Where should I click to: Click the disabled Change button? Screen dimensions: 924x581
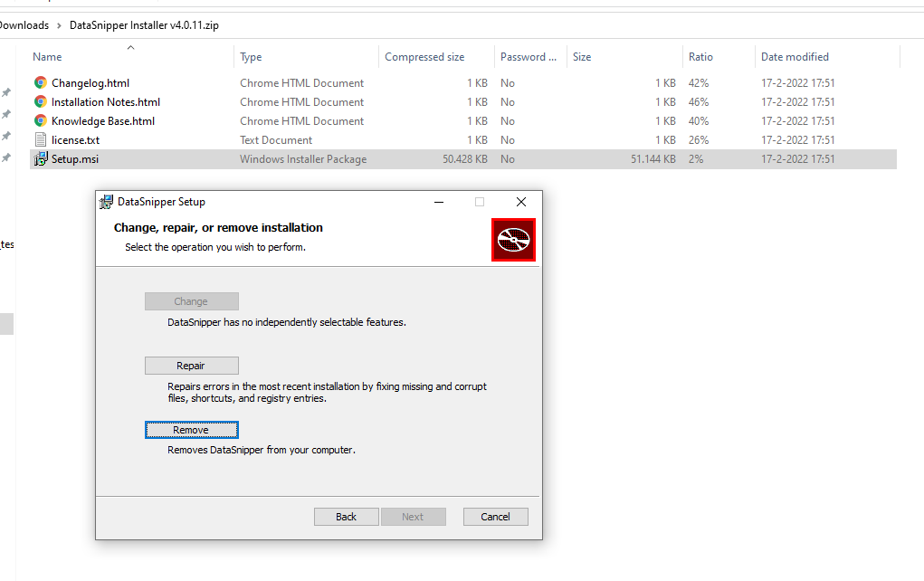tap(192, 301)
